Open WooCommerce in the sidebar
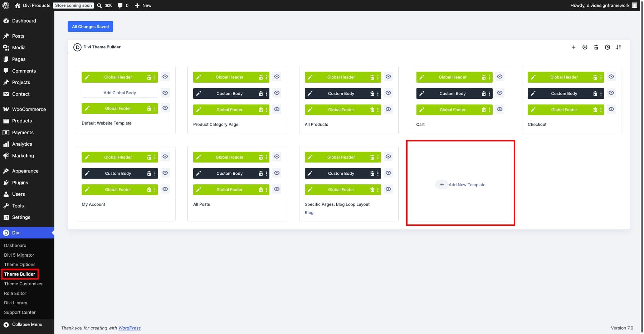This screenshot has height=334, width=644. [x=27, y=109]
